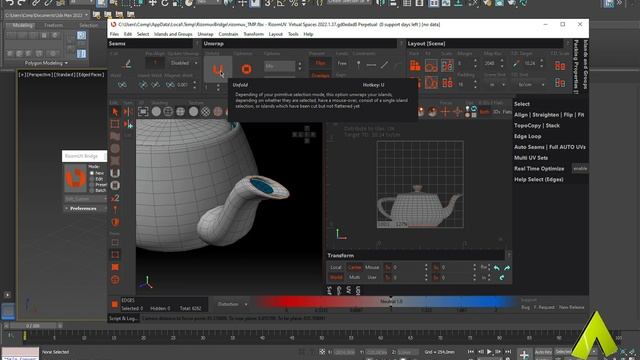Viewport: 640px width, 360px height.
Task: Click the Padding value stepper arrows
Action: click(475, 84)
